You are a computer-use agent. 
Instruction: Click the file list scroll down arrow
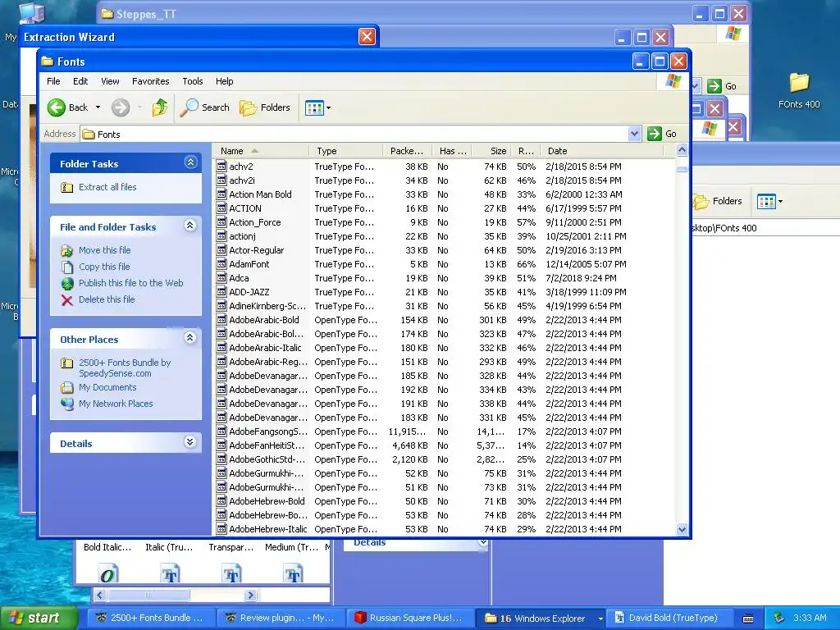(x=682, y=529)
